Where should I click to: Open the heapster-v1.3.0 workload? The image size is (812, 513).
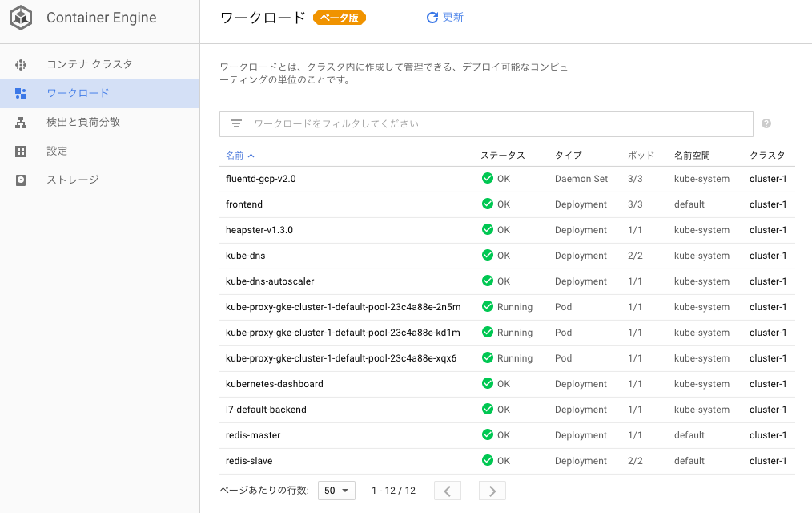[259, 230]
